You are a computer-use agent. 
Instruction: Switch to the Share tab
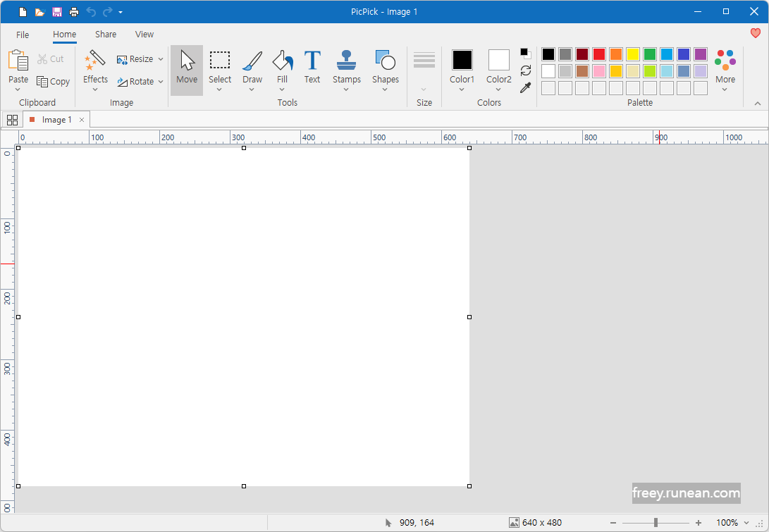[106, 35]
